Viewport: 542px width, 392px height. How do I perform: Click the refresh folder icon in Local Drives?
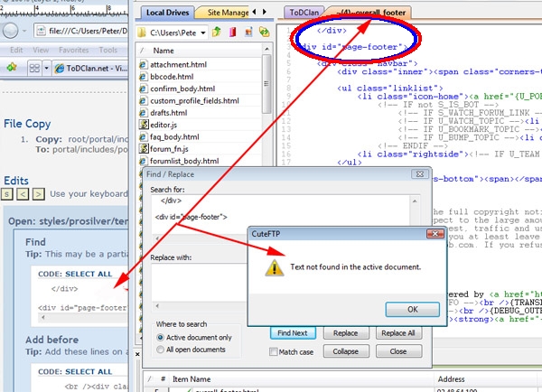263,33
